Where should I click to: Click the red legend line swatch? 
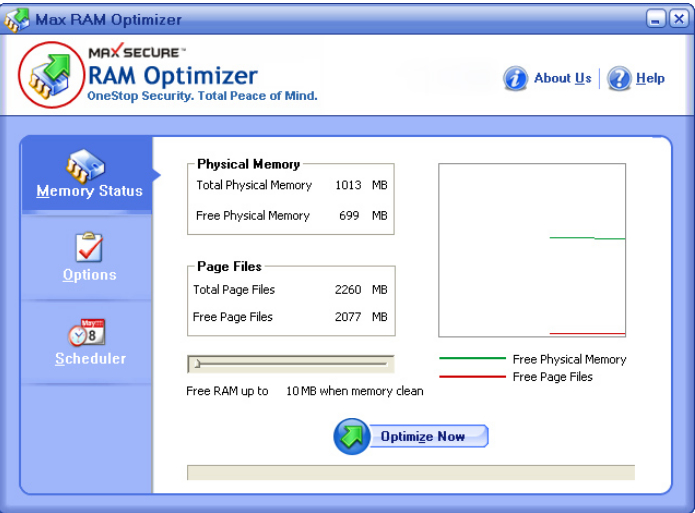click(472, 377)
